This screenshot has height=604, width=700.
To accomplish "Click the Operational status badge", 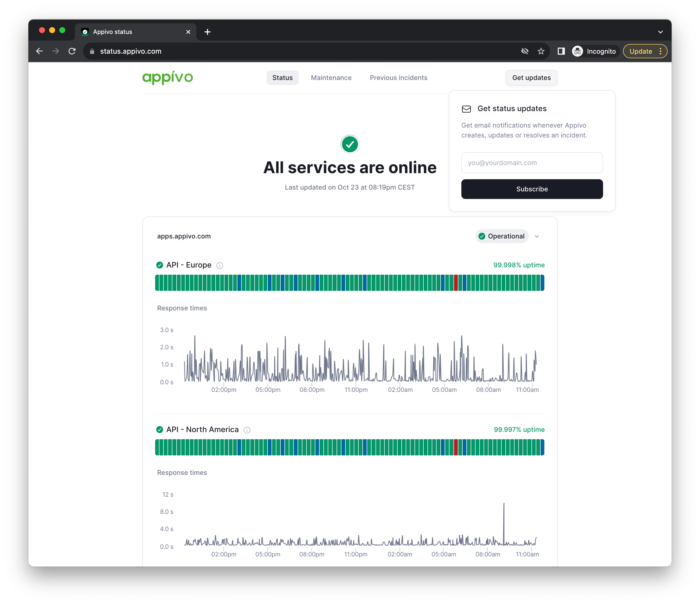I will click(502, 236).
